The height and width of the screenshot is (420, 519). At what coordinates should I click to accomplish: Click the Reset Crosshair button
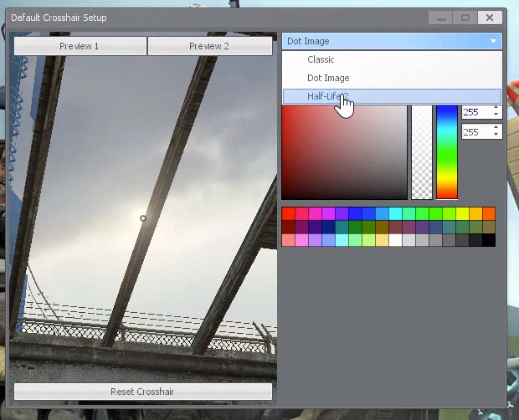click(143, 392)
